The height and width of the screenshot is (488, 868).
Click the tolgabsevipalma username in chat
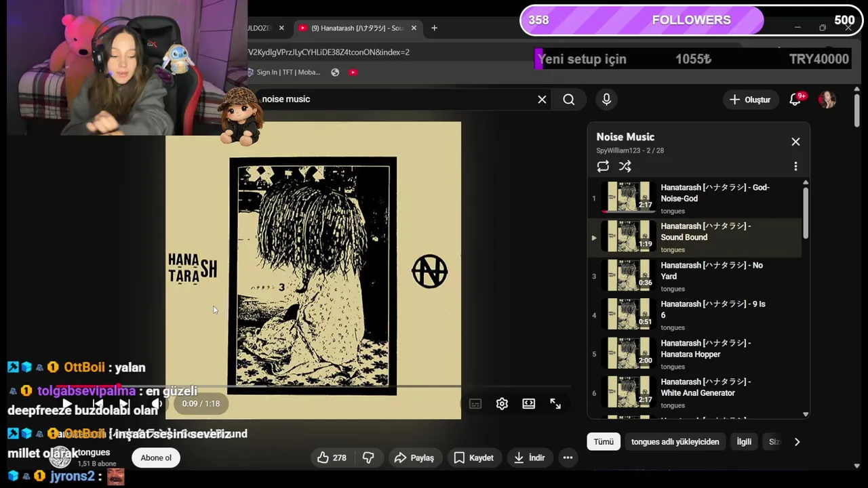(86, 391)
